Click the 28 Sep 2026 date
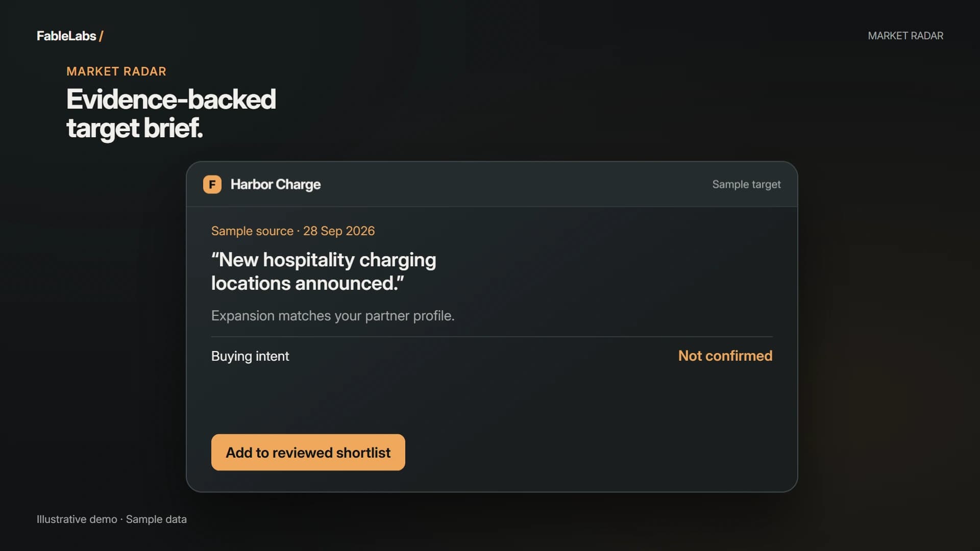 [339, 231]
